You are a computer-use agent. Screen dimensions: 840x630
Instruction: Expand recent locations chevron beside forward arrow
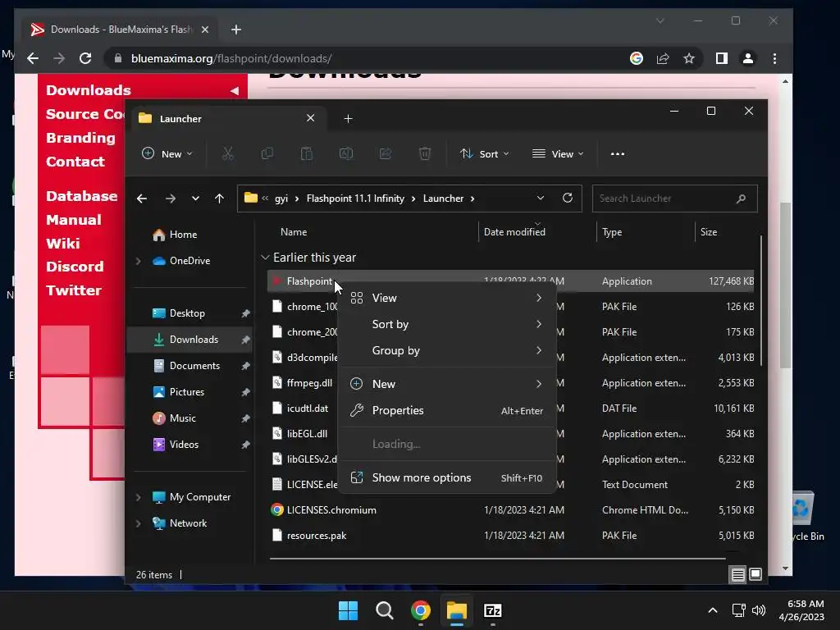tap(195, 199)
